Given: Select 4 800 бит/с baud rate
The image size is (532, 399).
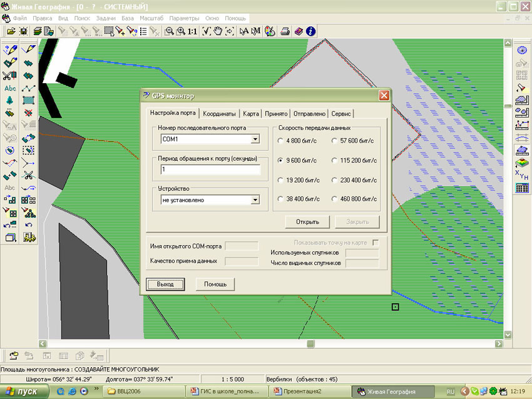Looking at the screenshot, I should coord(280,141).
